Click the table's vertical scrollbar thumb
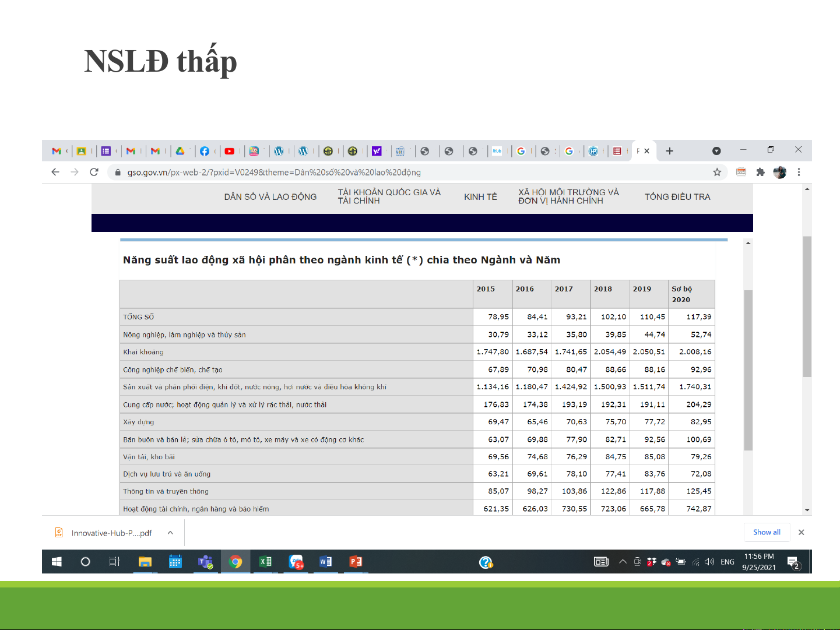Screen dimensions: 840x630 tap(748, 370)
